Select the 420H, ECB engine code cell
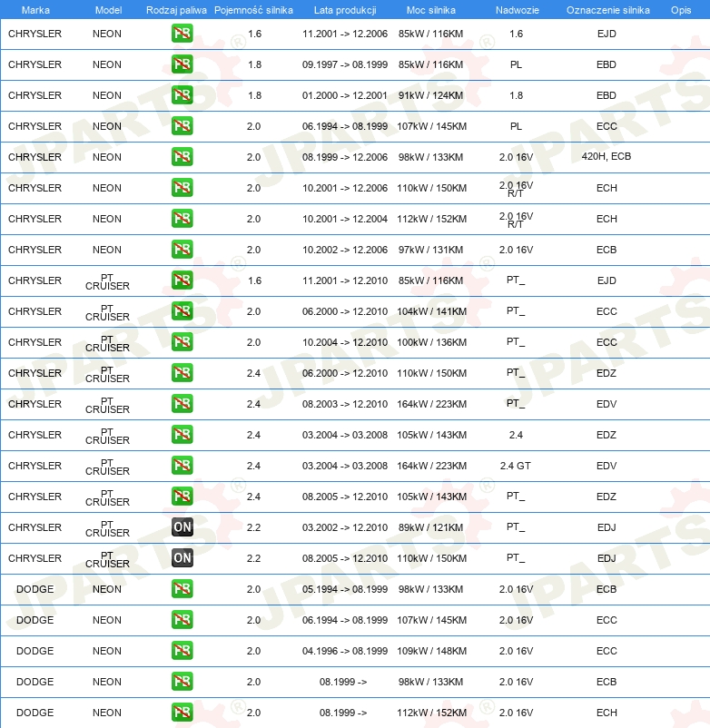This screenshot has width=710, height=728. click(606, 156)
